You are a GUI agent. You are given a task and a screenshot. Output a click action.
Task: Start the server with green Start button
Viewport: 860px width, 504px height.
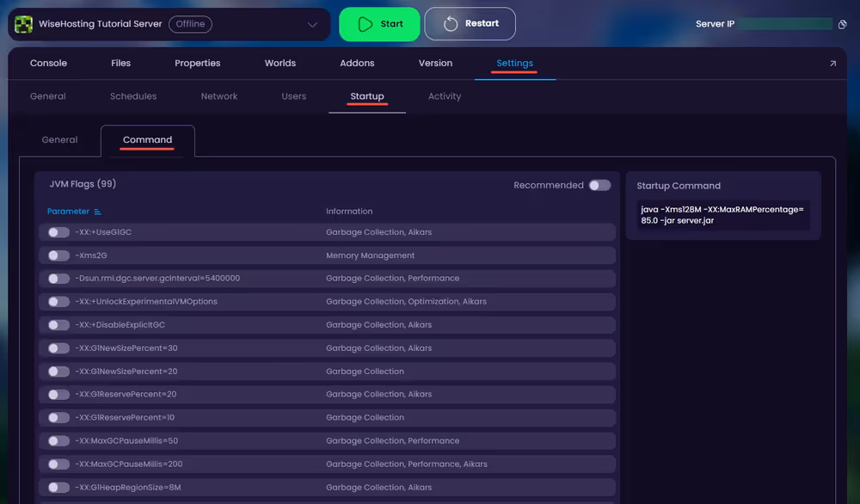[379, 24]
